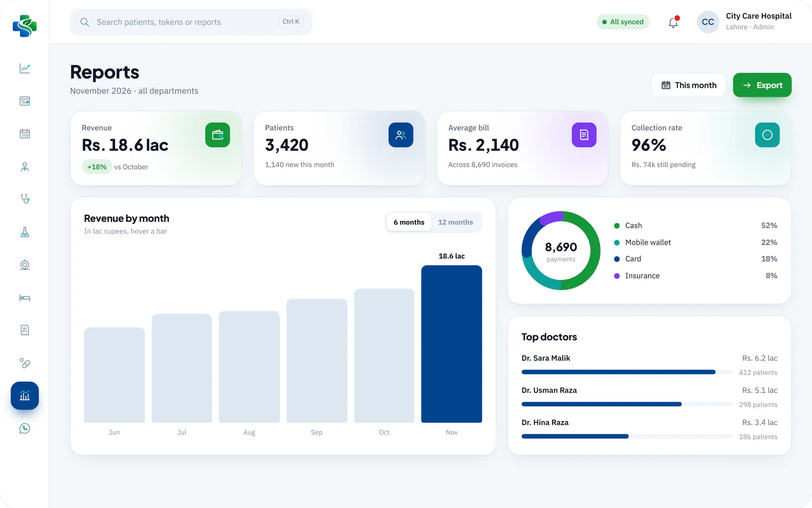This screenshot has width=812, height=508.
Task: Click the September revenue bar
Action: click(317, 361)
